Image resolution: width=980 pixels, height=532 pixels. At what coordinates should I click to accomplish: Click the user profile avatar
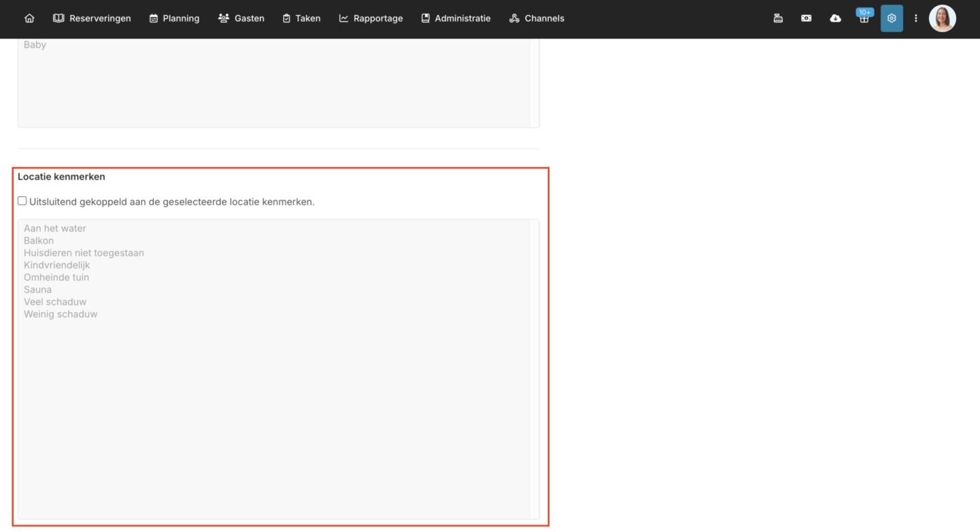pos(942,18)
